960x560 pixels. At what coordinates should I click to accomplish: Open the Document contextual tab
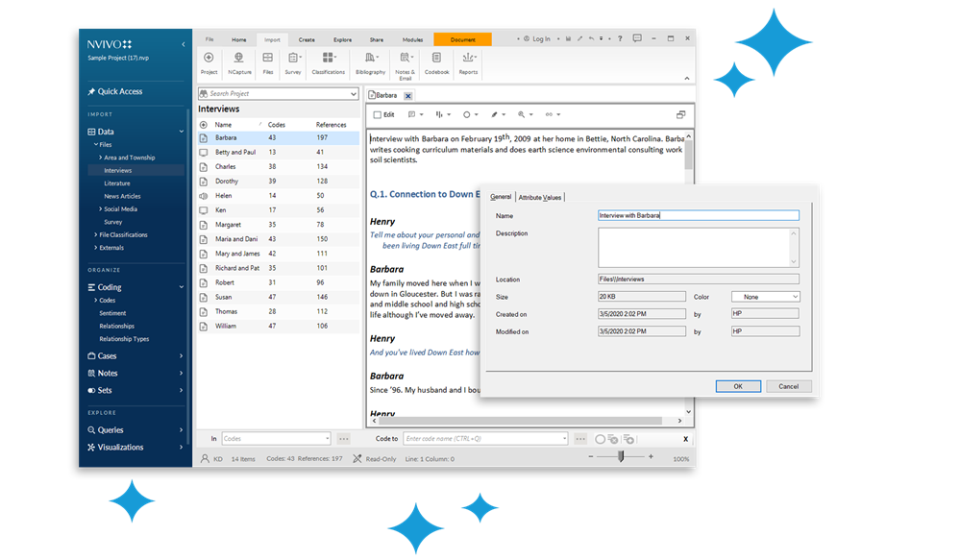tap(462, 39)
